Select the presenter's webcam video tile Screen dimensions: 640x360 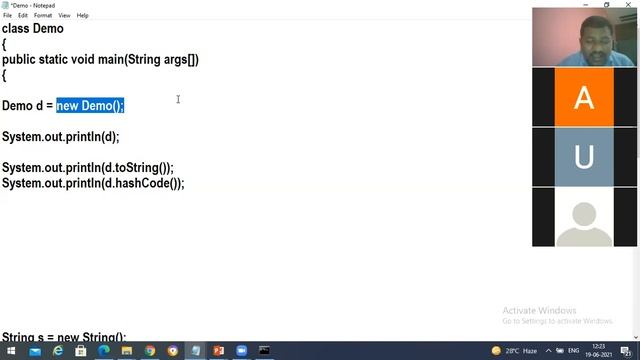pyautogui.click(x=584, y=37)
